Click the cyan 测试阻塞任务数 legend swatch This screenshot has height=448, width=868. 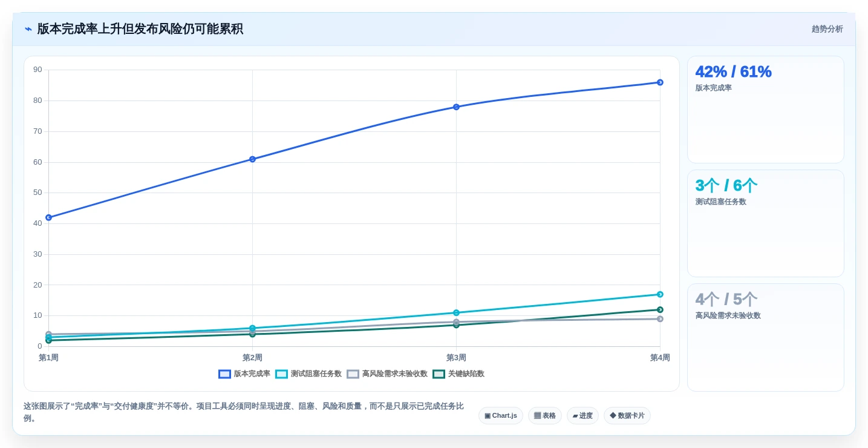tap(281, 374)
